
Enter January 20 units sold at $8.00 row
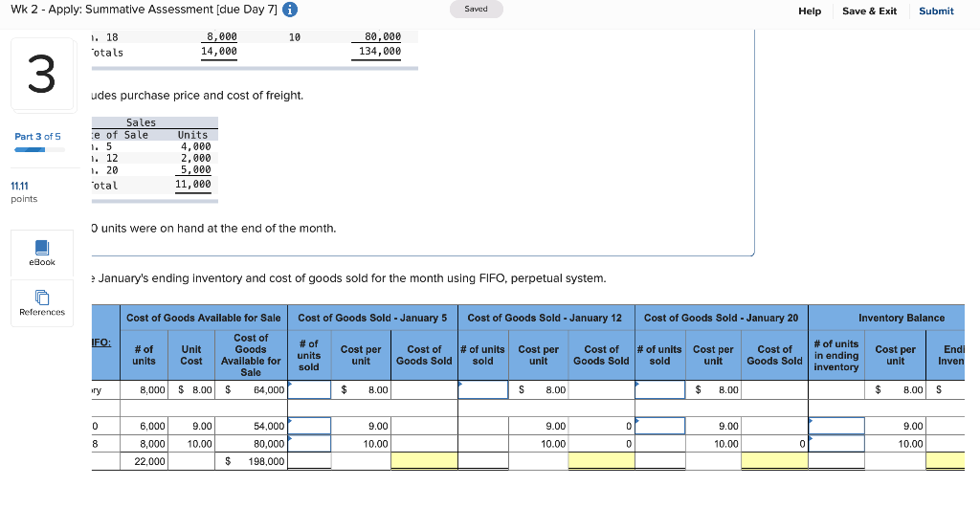tap(660, 390)
